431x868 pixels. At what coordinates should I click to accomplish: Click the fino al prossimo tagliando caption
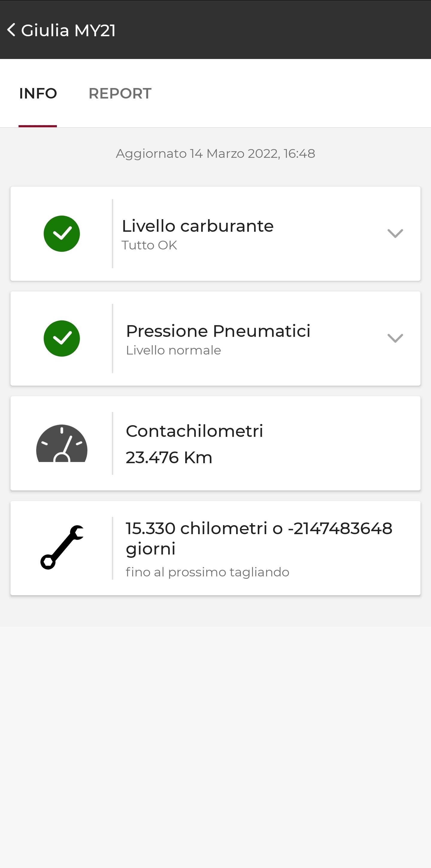pos(207,572)
